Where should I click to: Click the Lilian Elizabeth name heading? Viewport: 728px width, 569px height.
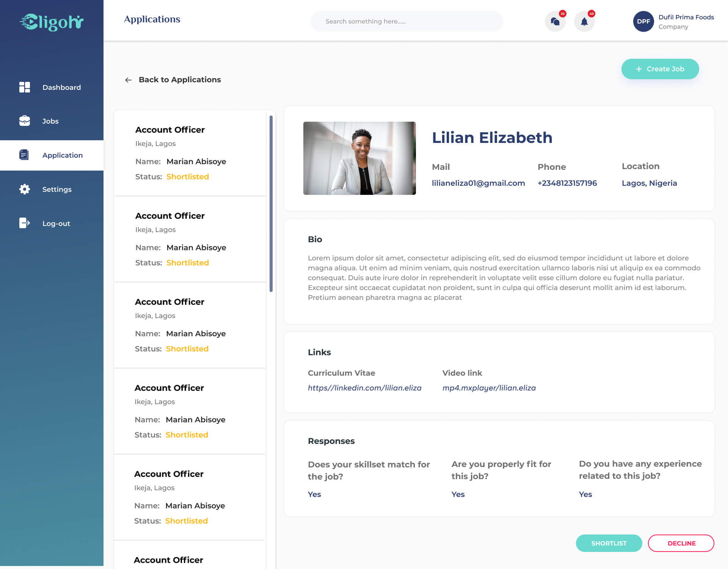coord(492,137)
